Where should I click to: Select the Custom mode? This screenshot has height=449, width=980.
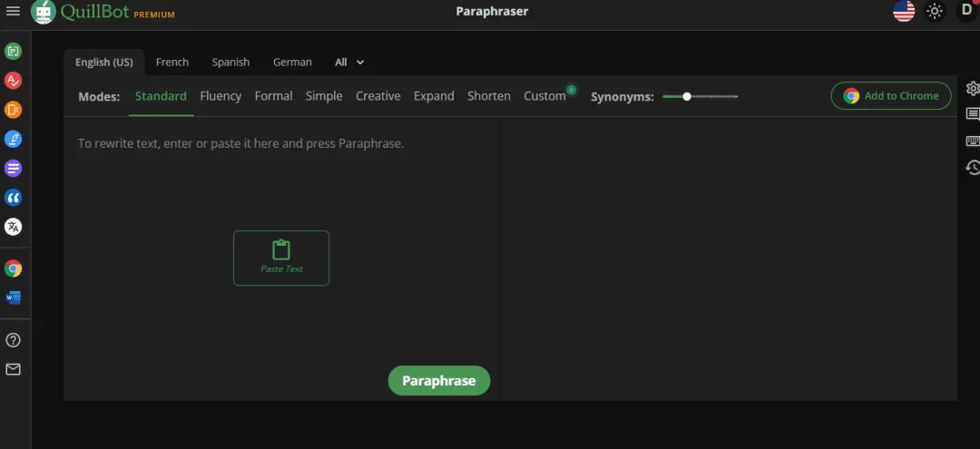click(544, 96)
